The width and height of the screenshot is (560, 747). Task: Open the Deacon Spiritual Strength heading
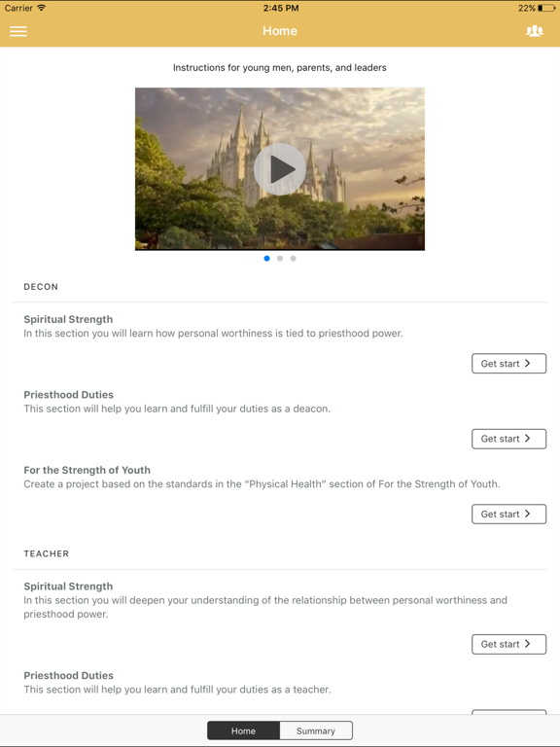(x=68, y=319)
